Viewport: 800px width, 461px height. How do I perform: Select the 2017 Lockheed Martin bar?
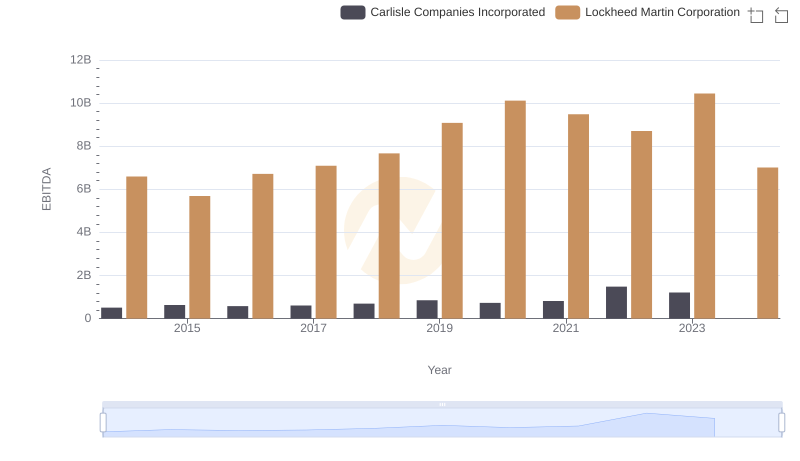click(326, 242)
